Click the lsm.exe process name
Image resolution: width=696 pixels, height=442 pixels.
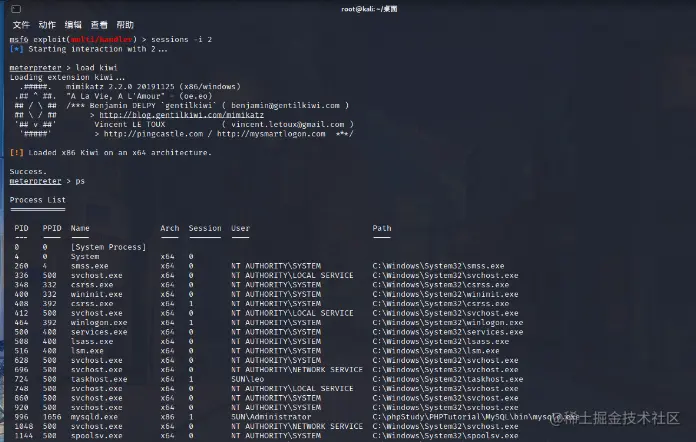[x=87, y=351]
